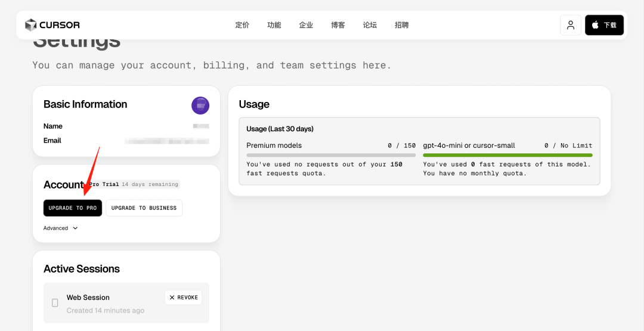
Task: Click the 'Email' field label
Action: click(52, 140)
